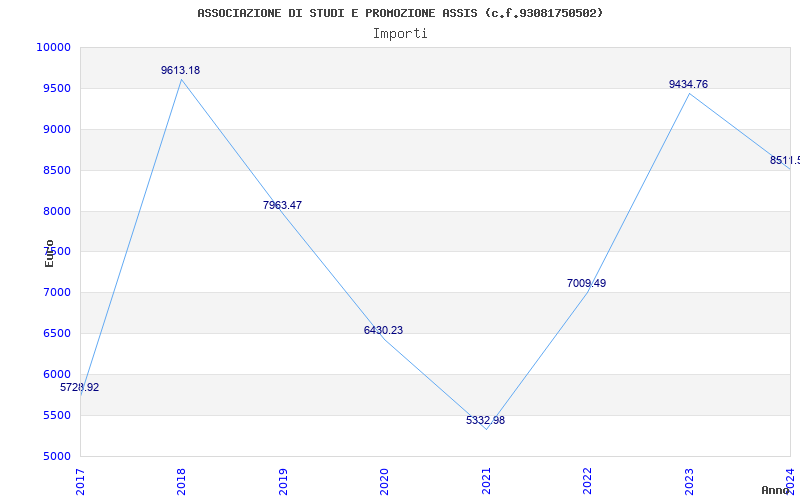
Task: Click the y-axis value 5000
Action: 56,456
